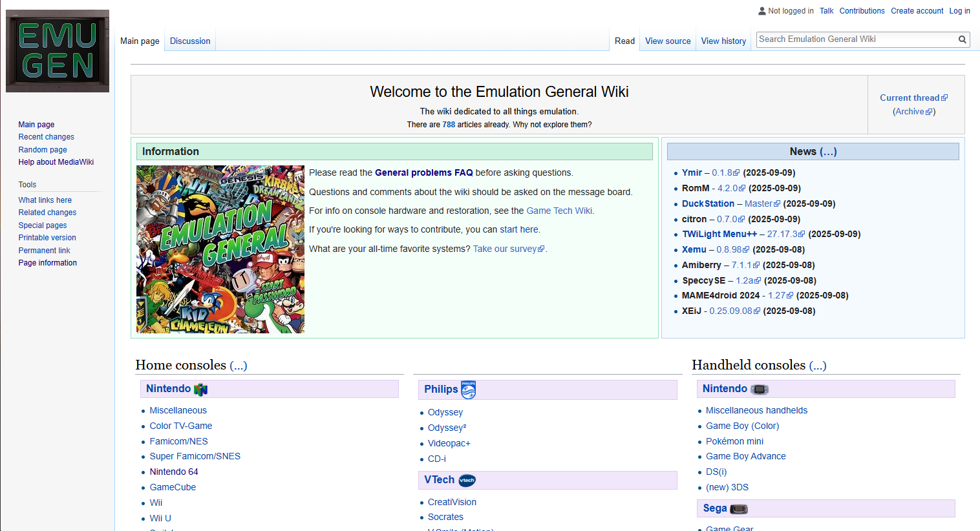Image resolution: width=980 pixels, height=531 pixels.
Task: Open the Famicom/NES page
Action: coord(178,441)
